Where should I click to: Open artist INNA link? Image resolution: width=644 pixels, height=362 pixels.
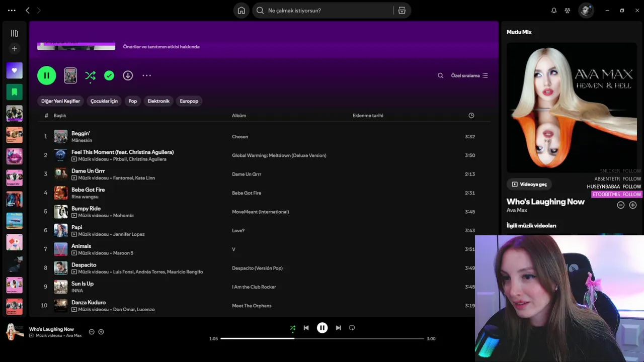(x=77, y=291)
